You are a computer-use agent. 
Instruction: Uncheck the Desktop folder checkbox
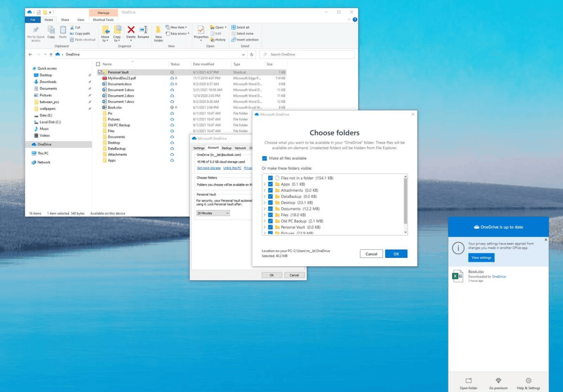tap(271, 203)
